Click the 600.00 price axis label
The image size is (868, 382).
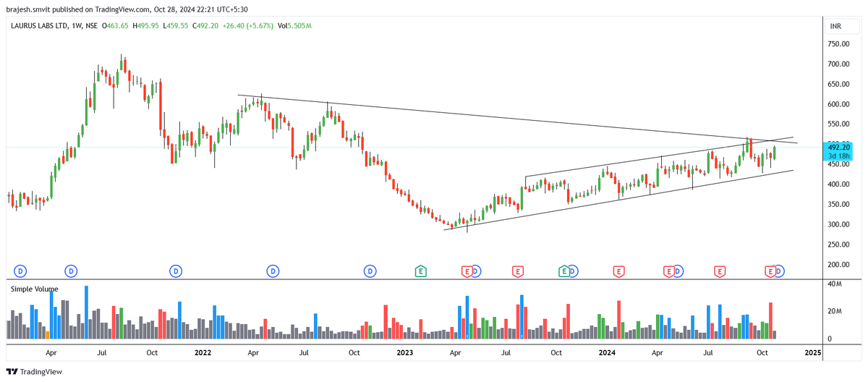(838, 104)
